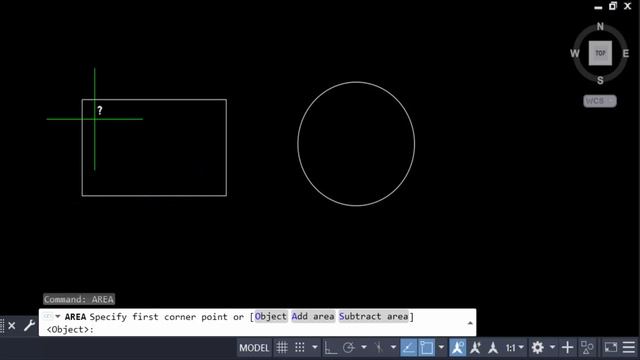Open polar tracking angle dropdown
The image size is (640, 360).
click(x=364, y=348)
